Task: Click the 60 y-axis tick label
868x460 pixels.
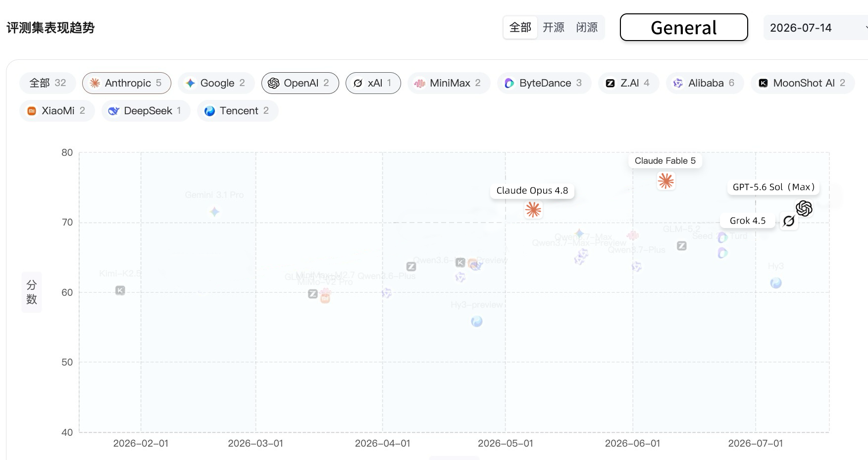Action: click(x=67, y=292)
